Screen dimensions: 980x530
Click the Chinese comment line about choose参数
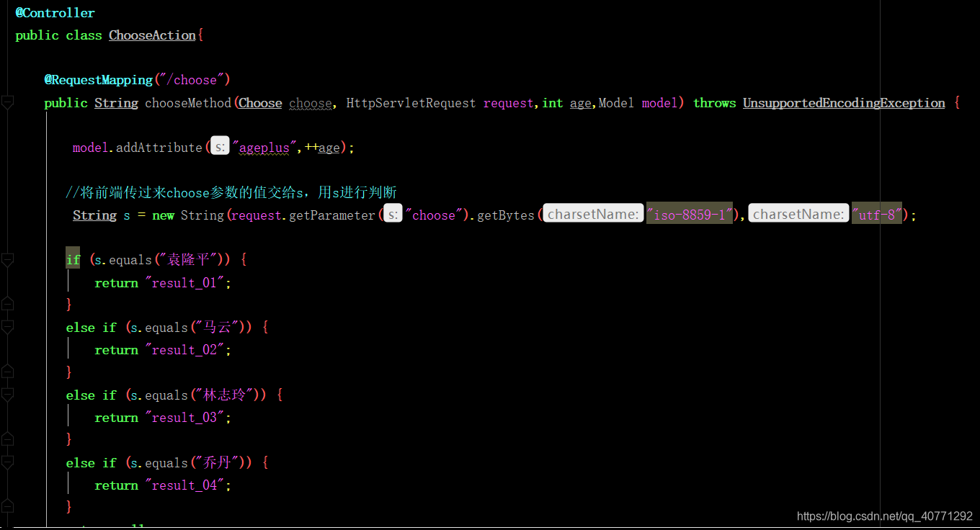point(231,192)
